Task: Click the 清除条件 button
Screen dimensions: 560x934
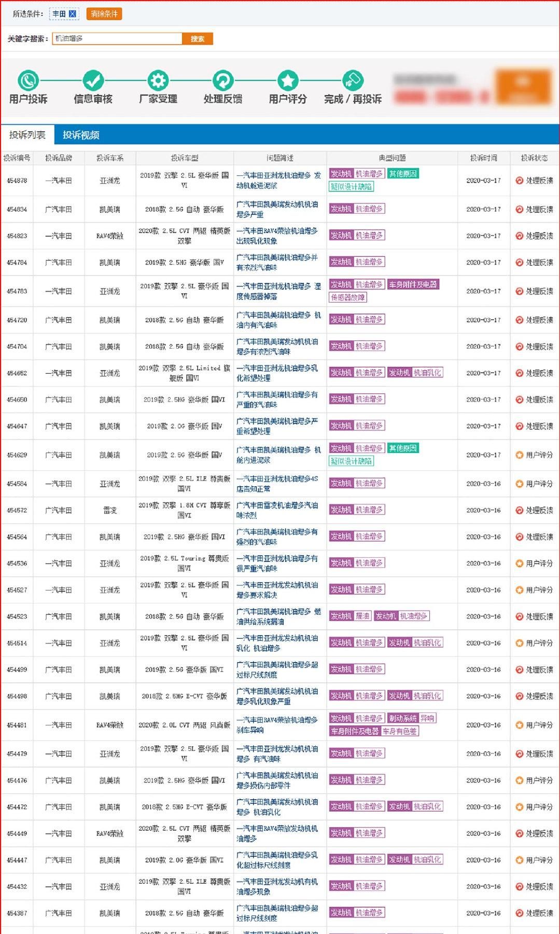Action: [104, 14]
